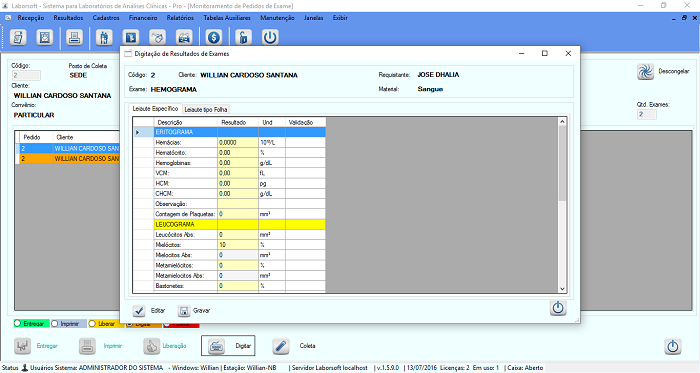The width and height of the screenshot is (700, 373).
Task: Click the results grid vertical scrollbar thumb
Action: [x=562, y=164]
